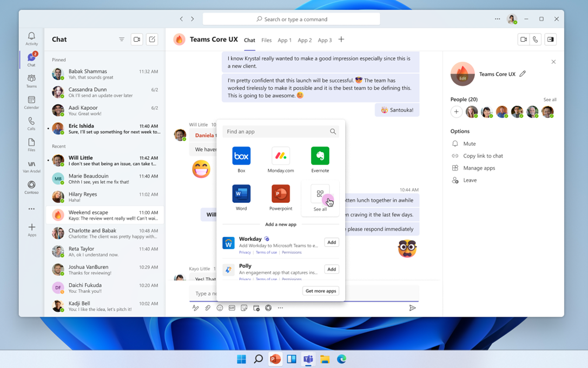Open Settings and more ellipsis in title bar
The height and width of the screenshot is (368, 588).
497,19
